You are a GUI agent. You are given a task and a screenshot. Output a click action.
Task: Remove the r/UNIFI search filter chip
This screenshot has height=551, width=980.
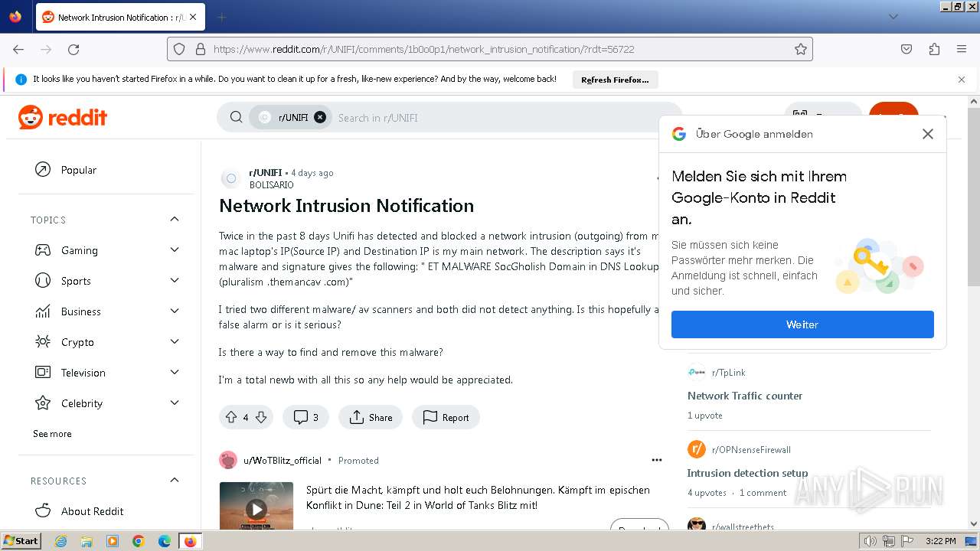point(320,117)
